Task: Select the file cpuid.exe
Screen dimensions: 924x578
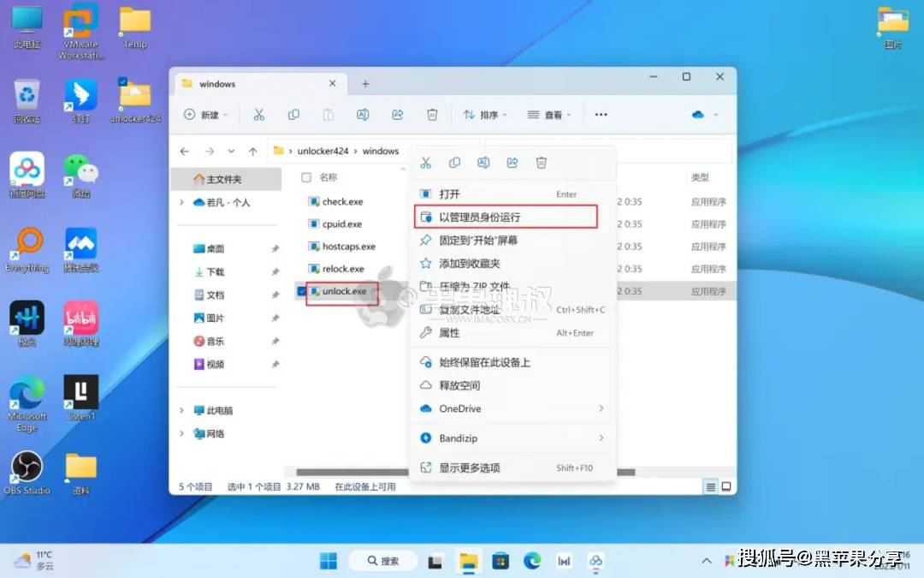Action: pyautogui.click(x=341, y=224)
